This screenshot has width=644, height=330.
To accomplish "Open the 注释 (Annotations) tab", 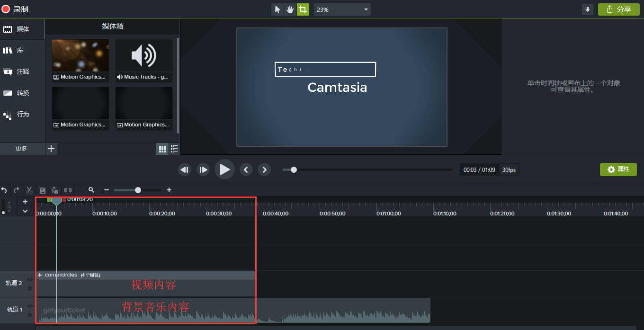I will coord(23,71).
